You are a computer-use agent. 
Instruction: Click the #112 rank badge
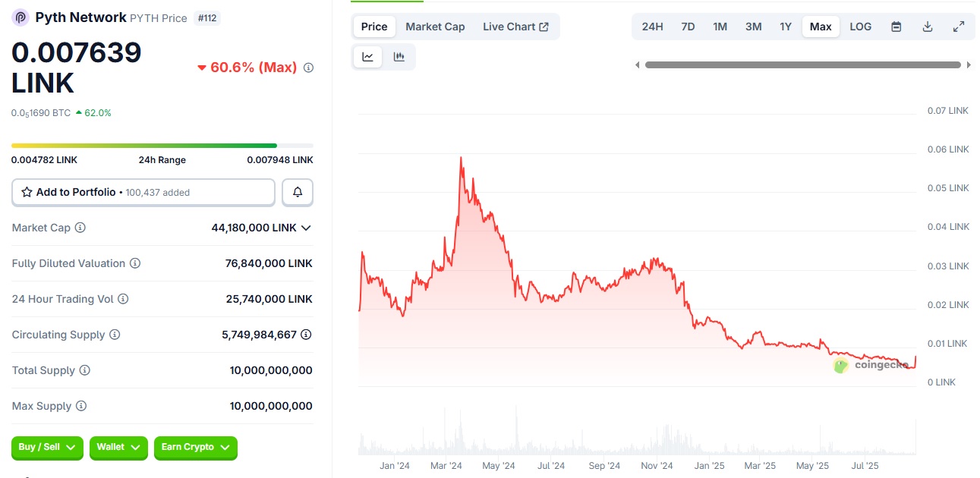[207, 17]
